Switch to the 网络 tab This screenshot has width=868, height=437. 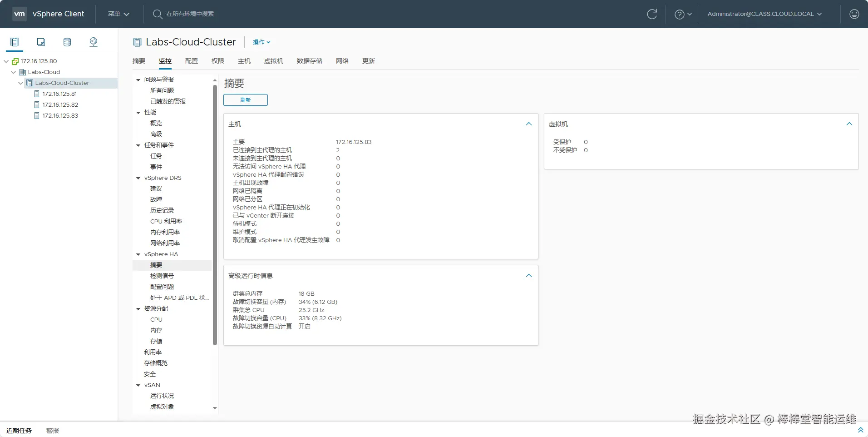coord(342,61)
